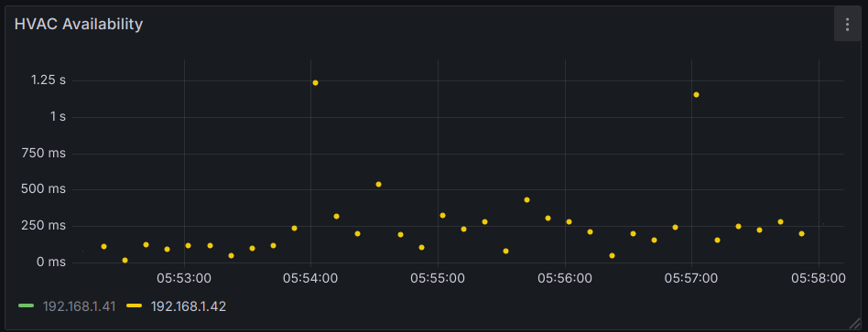The width and height of the screenshot is (868, 332).
Task: Click the 05:57:00 time axis label
Action: tap(691, 279)
